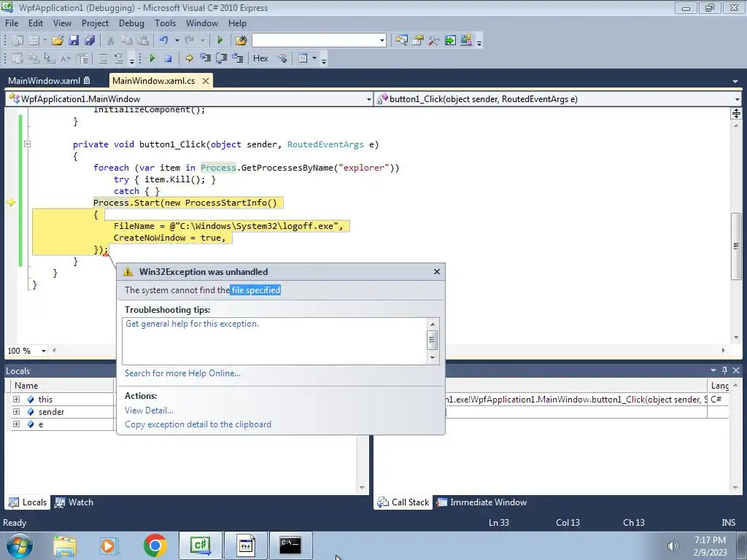The width and height of the screenshot is (747, 560).
Task: Click the troubleshooting tips scrollbar thumb
Action: pyautogui.click(x=432, y=340)
